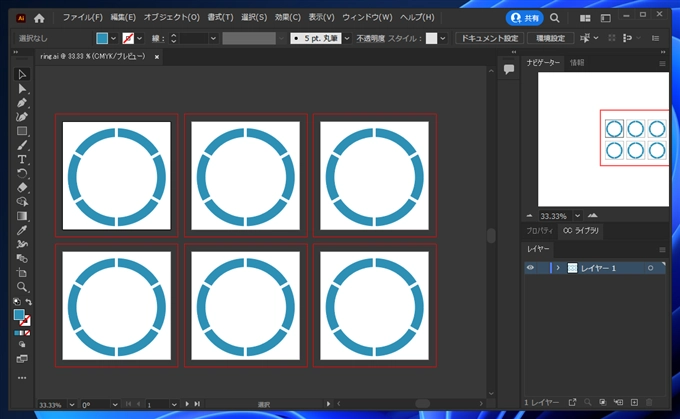The width and height of the screenshot is (680, 419).
Task: Select the Warp/Width tool
Action: click(x=22, y=244)
